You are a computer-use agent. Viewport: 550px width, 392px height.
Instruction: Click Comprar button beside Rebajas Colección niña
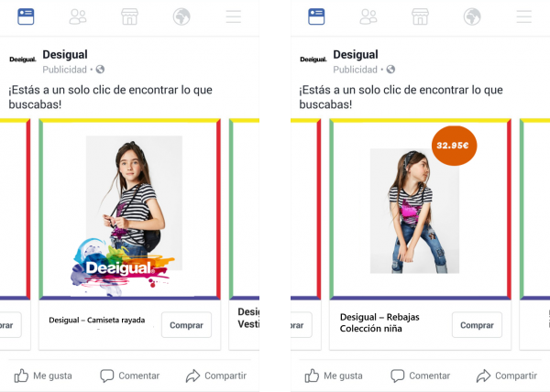pyautogui.click(x=477, y=325)
